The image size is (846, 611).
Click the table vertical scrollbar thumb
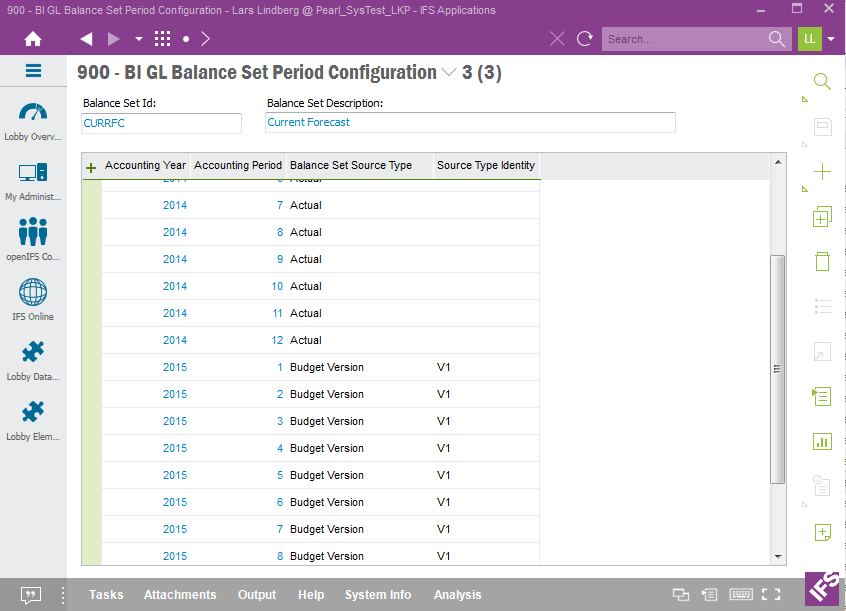[x=777, y=369]
